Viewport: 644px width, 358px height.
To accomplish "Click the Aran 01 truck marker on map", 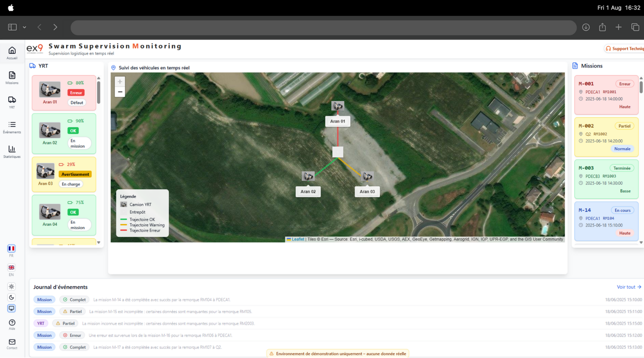I will coord(337,106).
